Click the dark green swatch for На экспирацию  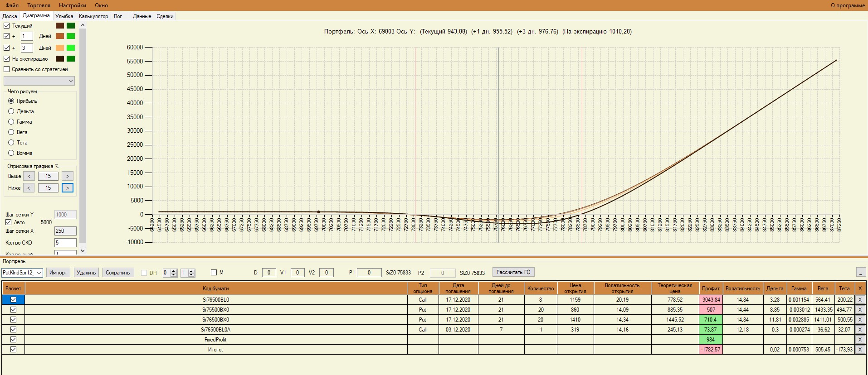pos(71,58)
